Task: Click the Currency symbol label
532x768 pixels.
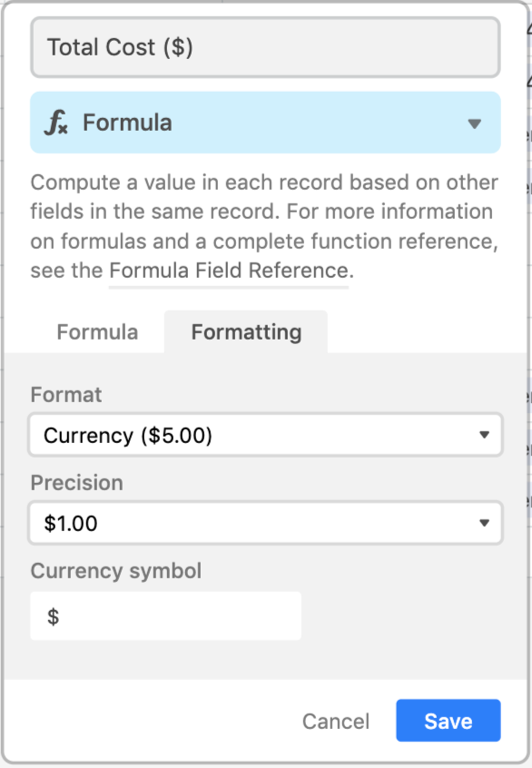Action: [115, 571]
